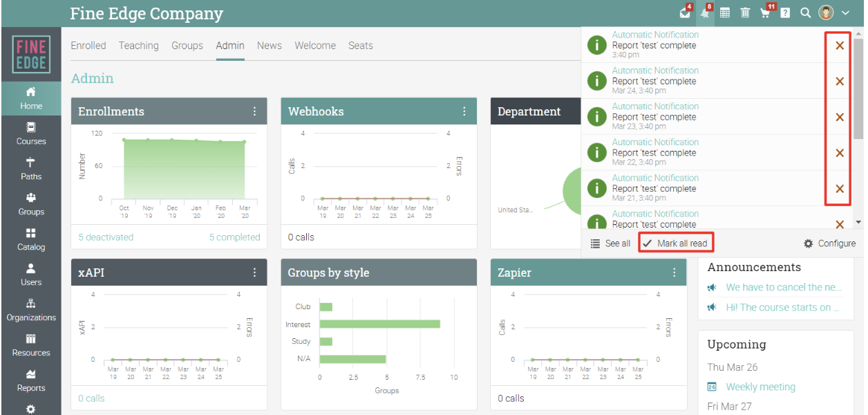Click 0 calls link under xAPI
This screenshot has width=868, height=415.
point(91,398)
